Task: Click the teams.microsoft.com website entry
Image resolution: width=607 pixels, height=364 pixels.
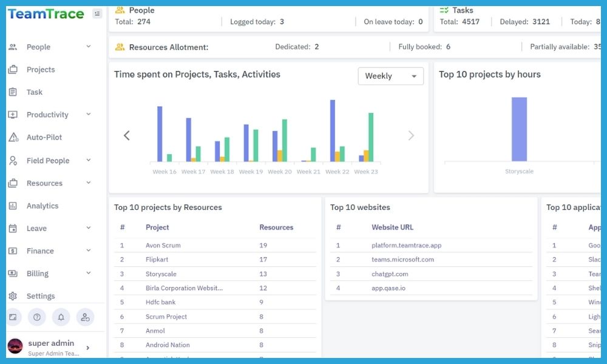Action: pyautogui.click(x=402, y=260)
